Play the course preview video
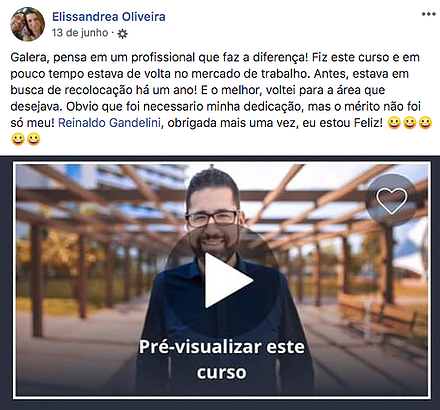The image size is (440, 410). pos(222,280)
